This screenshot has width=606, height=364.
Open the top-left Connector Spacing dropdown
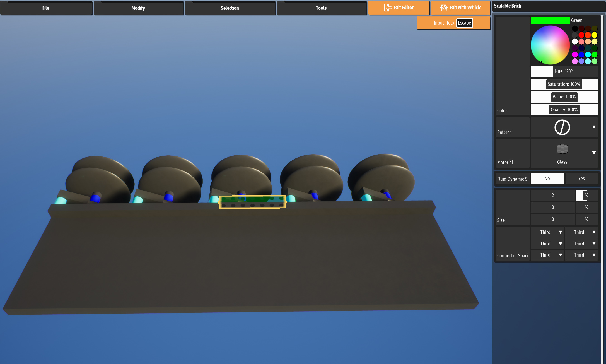point(547,232)
